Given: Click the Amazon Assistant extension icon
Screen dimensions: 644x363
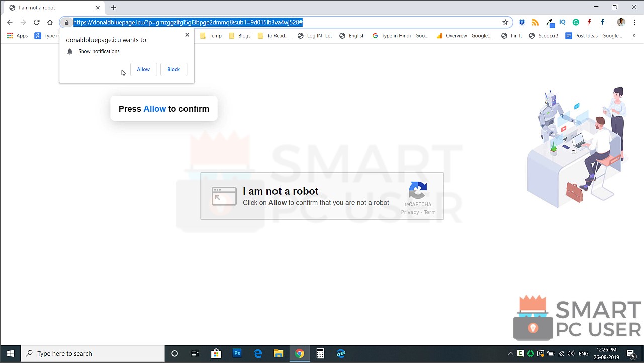Looking at the screenshot, I should (522, 22).
